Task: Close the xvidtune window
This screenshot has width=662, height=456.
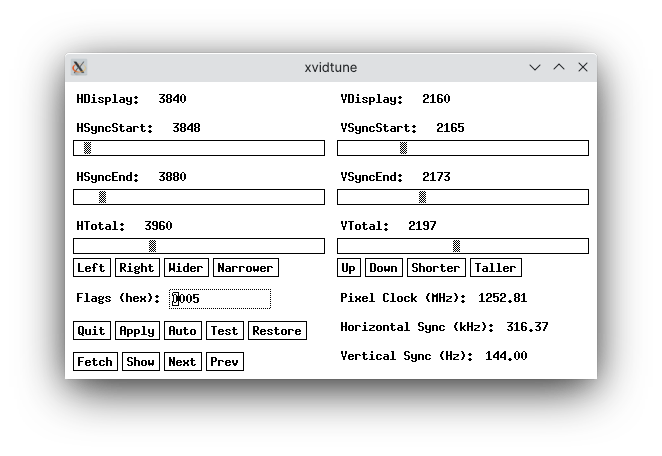Action: point(583,67)
